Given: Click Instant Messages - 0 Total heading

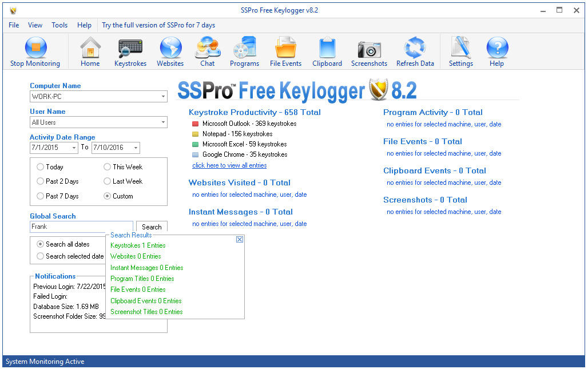Looking at the screenshot, I should pyautogui.click(x=240, y=212).
